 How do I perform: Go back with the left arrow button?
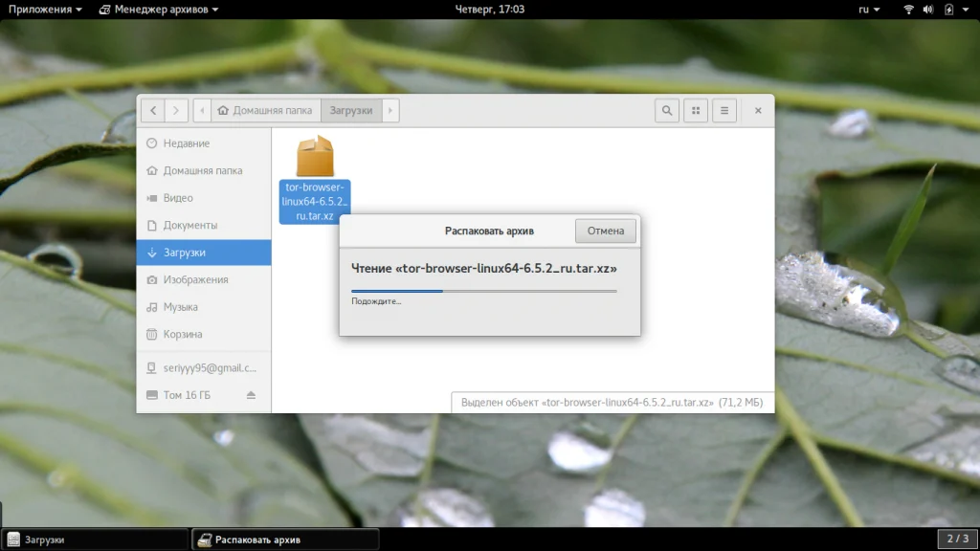(153, 111)
